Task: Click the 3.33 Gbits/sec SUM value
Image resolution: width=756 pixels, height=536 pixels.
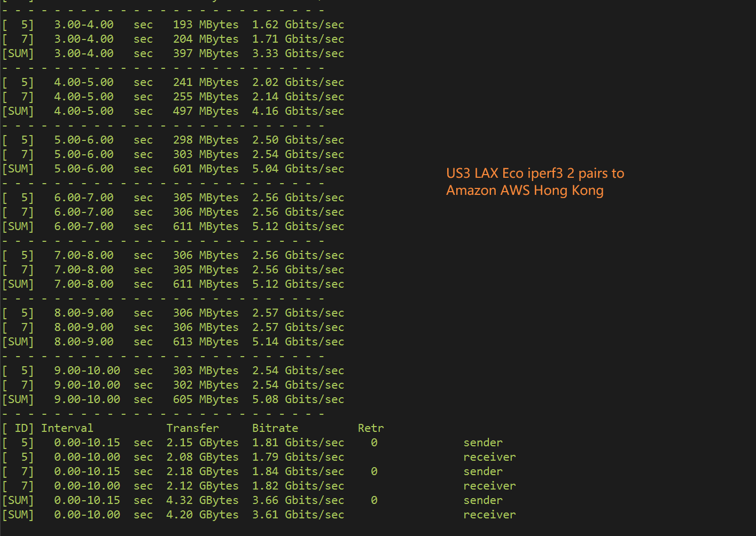Action: click(298, 53)
